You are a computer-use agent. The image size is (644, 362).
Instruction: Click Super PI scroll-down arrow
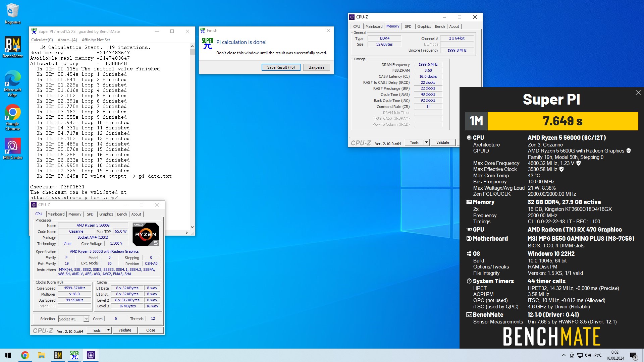coord(192,227)
